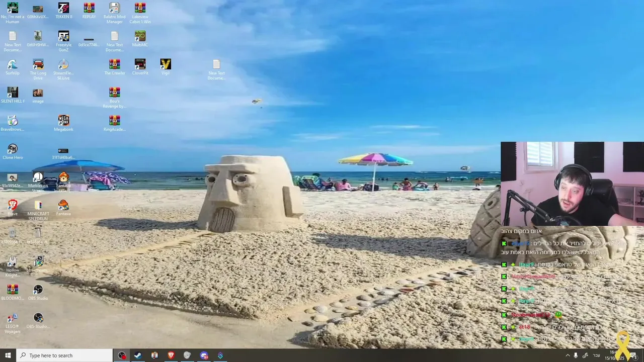Show hidden system tray icons
644x362 pixels.
pyautogui.click(x=568, y=355)
